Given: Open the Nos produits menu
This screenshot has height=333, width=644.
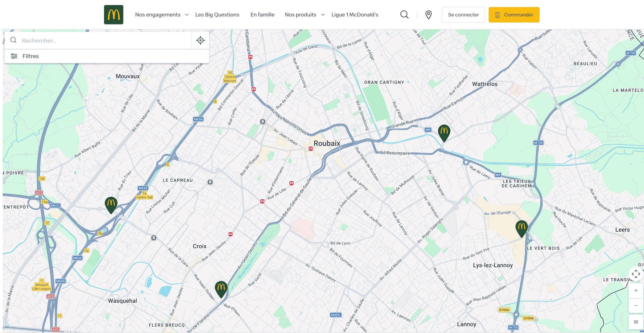Looking at the screenshot, I should (x=300, y=15).
